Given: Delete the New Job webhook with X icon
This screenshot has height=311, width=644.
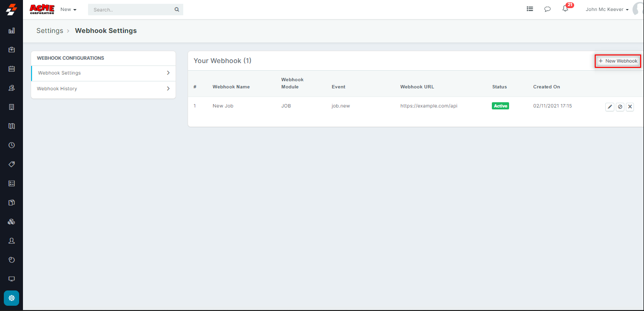Looking at the screenshot, I should point(630,107).
